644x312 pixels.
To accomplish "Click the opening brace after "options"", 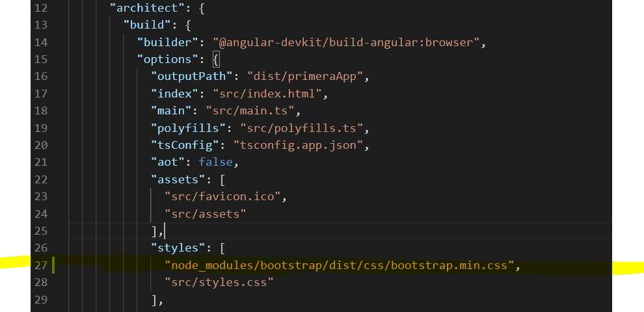I will [216, 60].
